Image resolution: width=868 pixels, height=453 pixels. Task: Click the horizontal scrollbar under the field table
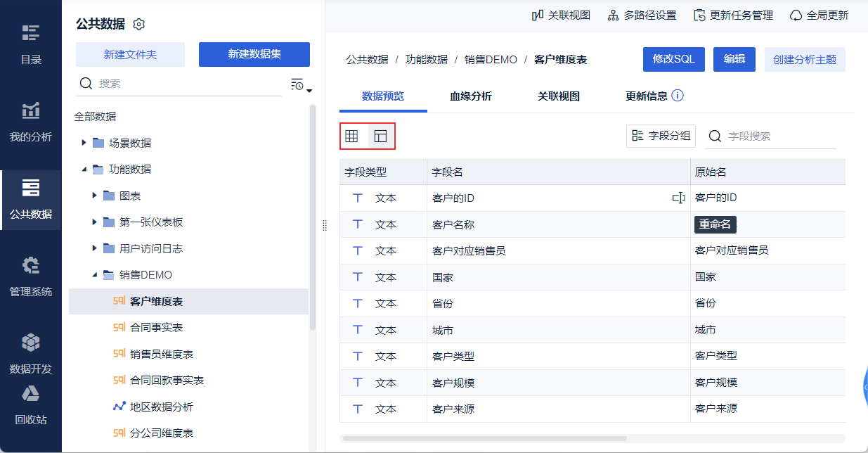point(485,438)
